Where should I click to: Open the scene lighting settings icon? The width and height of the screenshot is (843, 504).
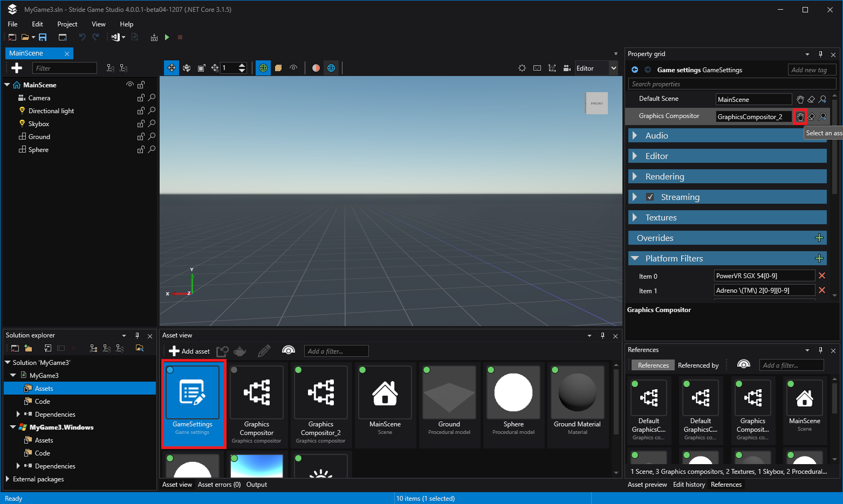click(x=522, y=68)
